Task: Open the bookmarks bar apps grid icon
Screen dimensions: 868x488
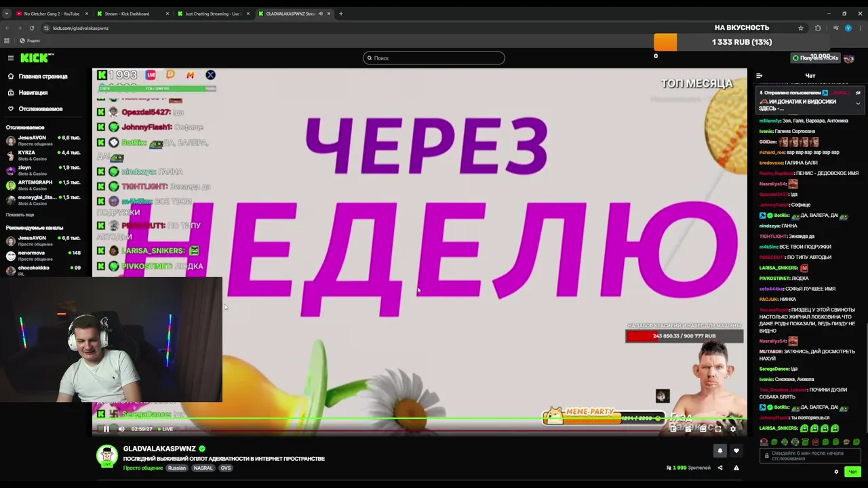Action: (x=7, y=41)
